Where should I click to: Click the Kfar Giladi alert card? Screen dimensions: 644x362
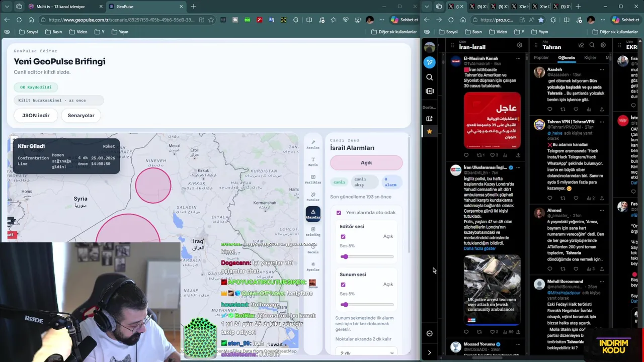click(66, 156)
